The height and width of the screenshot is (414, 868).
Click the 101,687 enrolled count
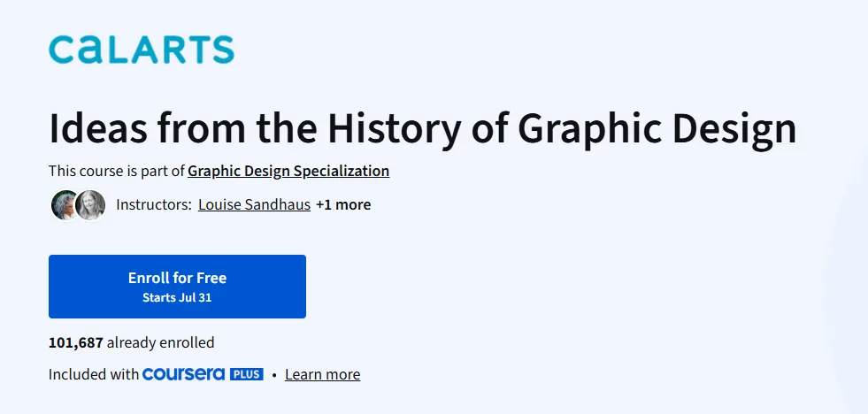76,342
